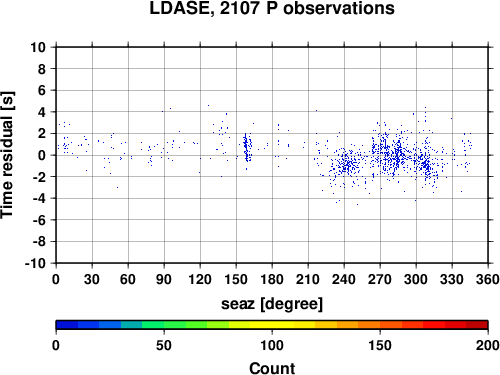This screenshot has height=375, width=500.
Task: Click the Count colorbar label
Action: pyautogui.click(x=272, y=369)
